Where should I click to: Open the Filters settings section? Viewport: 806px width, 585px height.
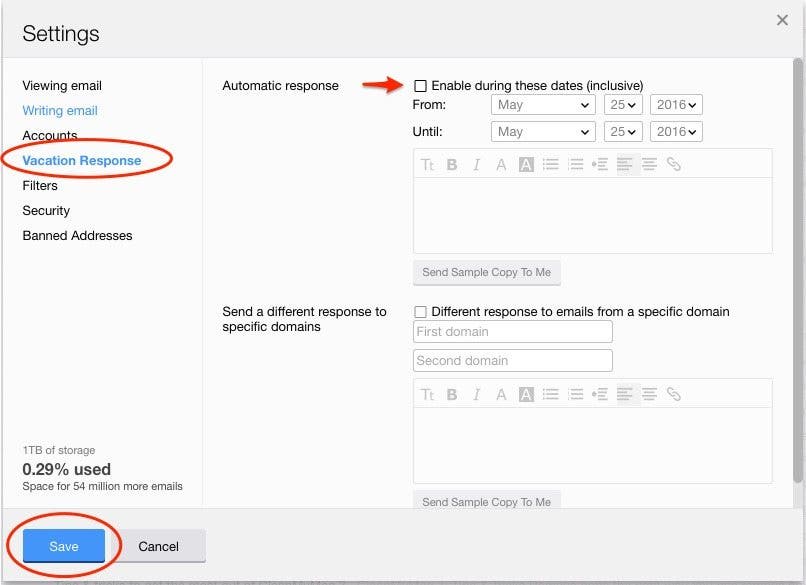point(40,186)
